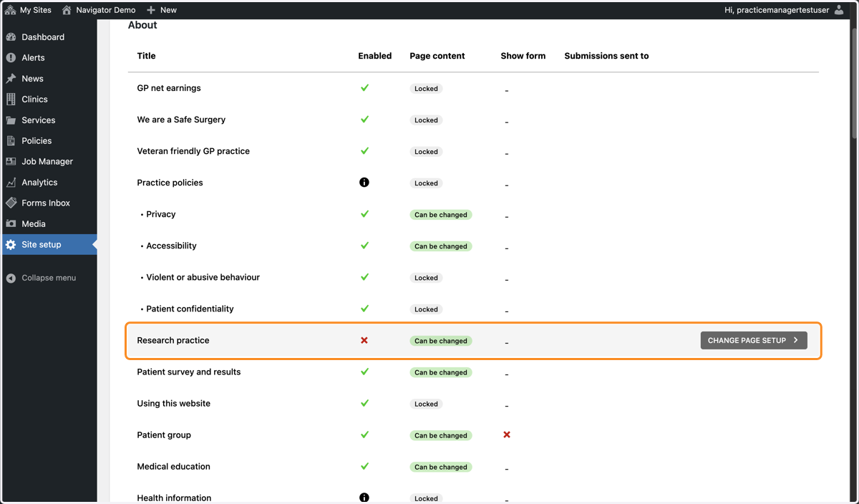
Task: Click the Show form column header
Action: (x=523, y=56)
